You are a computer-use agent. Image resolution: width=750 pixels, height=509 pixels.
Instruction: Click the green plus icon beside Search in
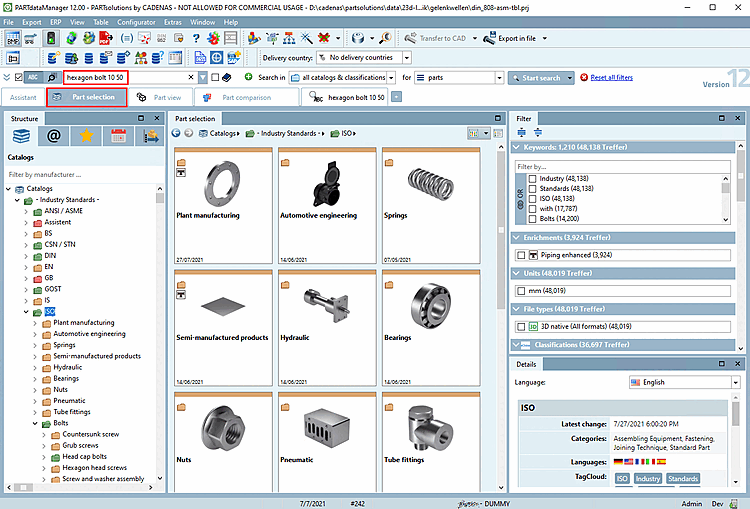pos(248,77)
